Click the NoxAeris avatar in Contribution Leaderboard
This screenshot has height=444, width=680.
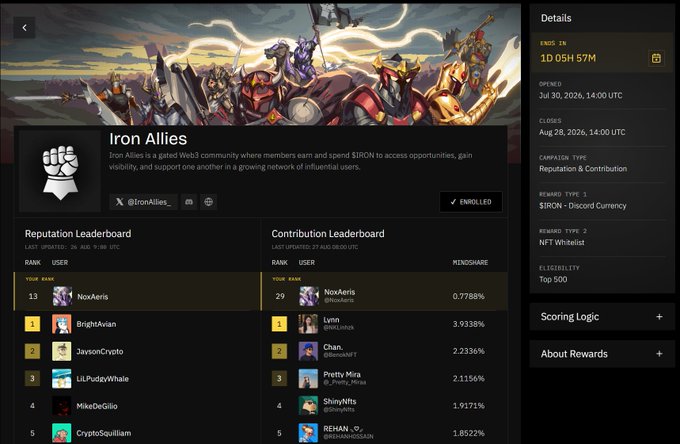pos(309,297)
